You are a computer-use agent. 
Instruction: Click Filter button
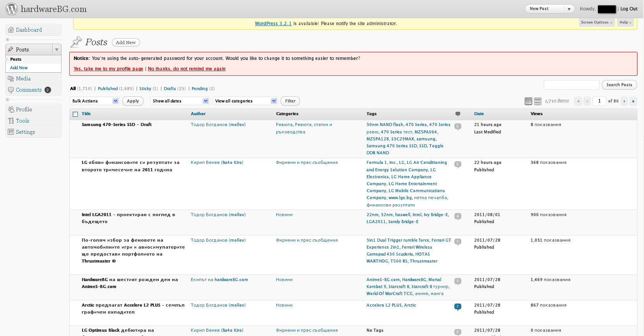pyautogui.click(x=290, y=101)
